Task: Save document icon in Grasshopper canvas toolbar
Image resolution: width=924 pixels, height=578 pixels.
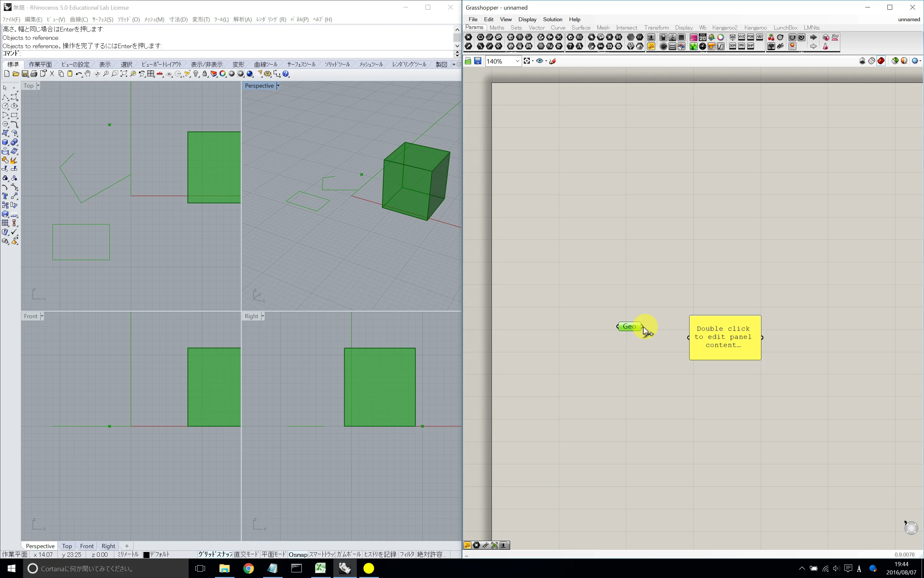Action: 478,61
